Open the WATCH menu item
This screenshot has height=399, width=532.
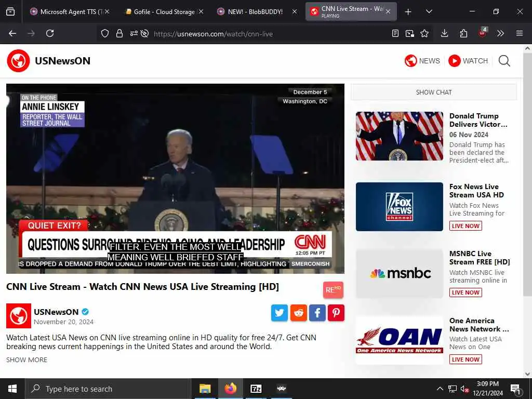tap(468, 61)
